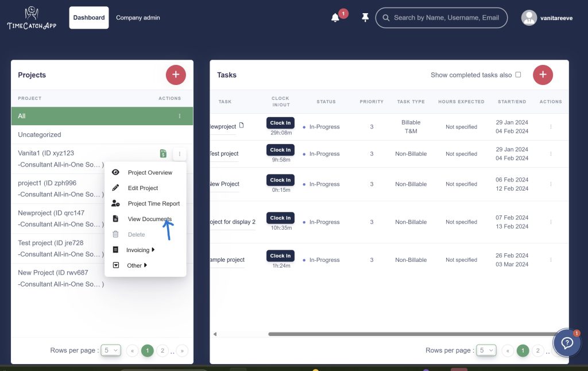
Task: Go to page 2 in Projects pagination
Action: (x=163, y=350)
